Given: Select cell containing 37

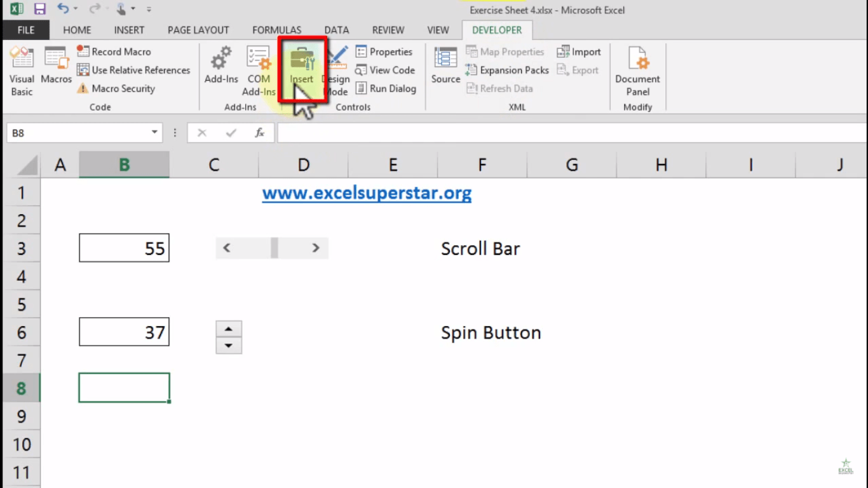Looking at the screenshot, I should point(124,332).
